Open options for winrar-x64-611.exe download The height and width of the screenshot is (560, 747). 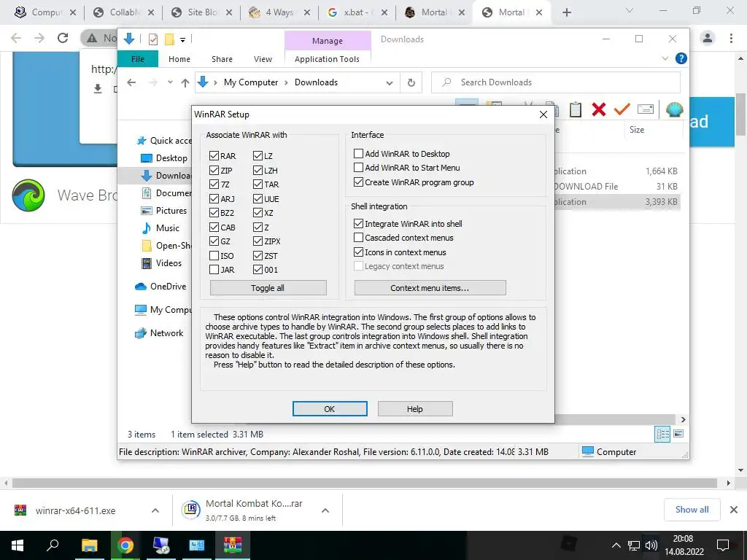tap(155, 510)
